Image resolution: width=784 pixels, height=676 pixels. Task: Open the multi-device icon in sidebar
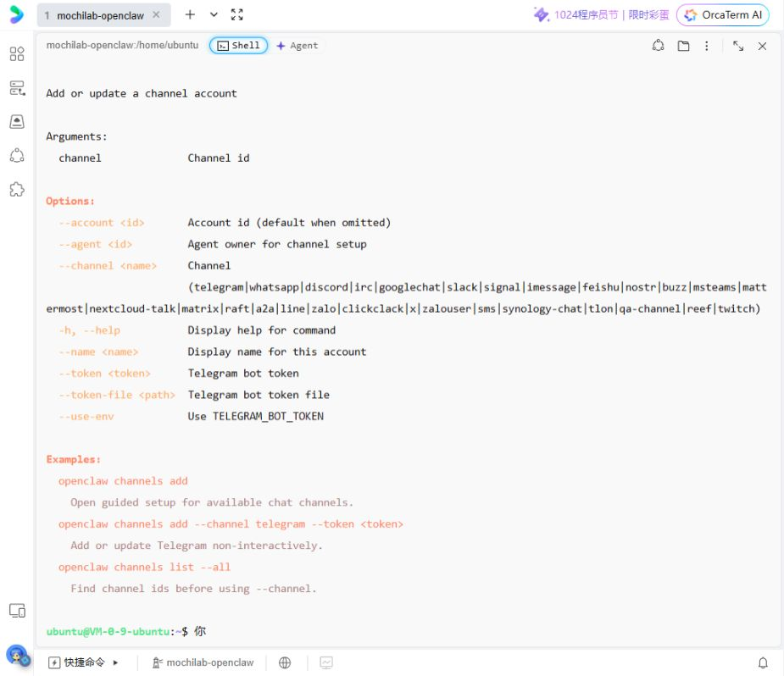17,611
